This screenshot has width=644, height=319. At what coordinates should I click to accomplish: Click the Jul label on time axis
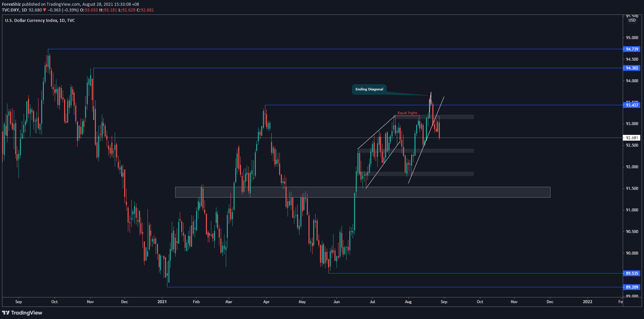372,302
